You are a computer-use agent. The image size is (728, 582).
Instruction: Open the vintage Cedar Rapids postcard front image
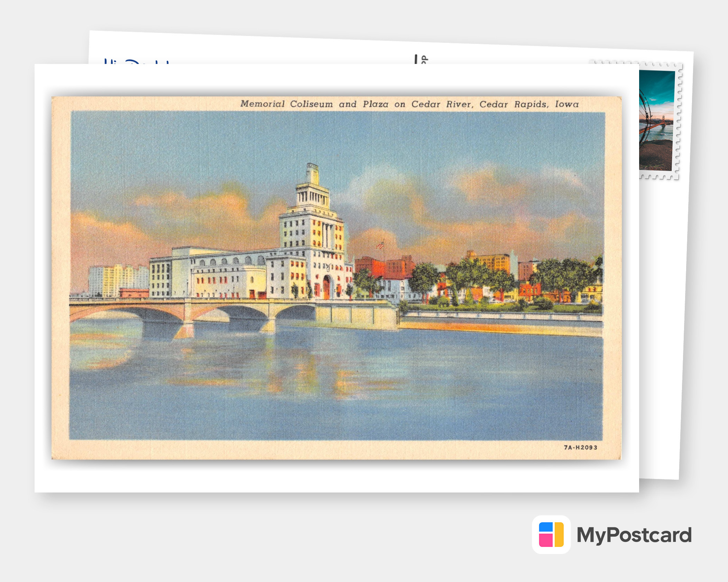(x=336, y=278)
